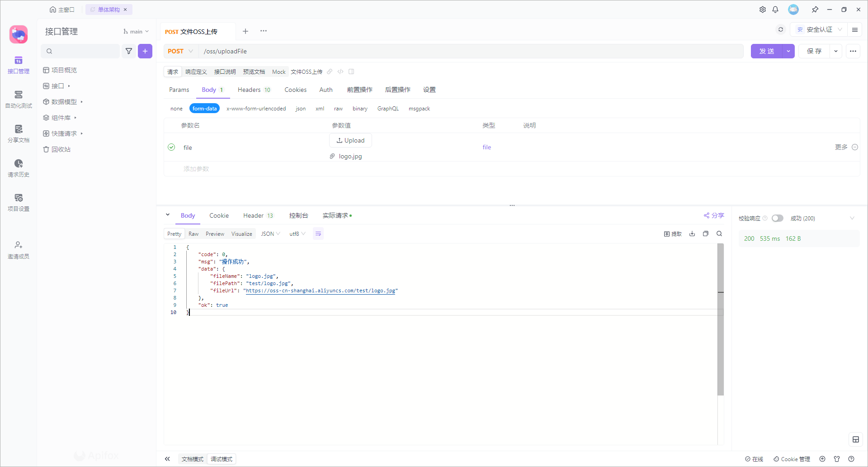The width and height of the screenshot is (868, 467).
Task: Open the 安全认证 environment dropdown
Action: point(819,30)
